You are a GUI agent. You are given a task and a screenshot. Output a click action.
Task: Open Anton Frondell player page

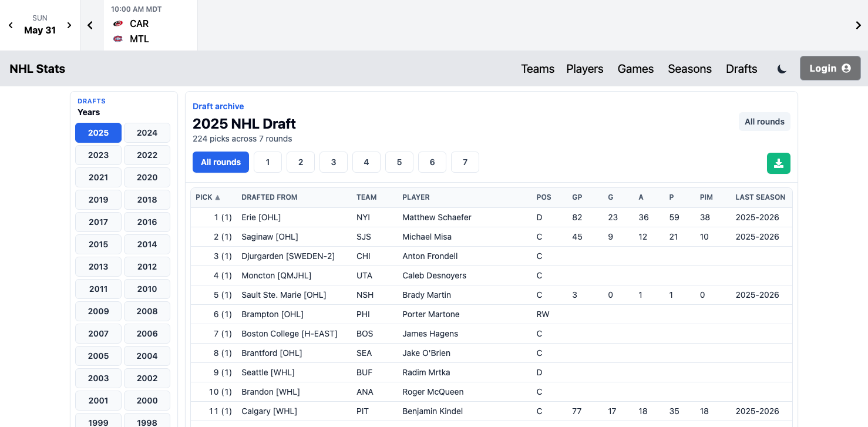pyautogui.click(x=430, y=256)
